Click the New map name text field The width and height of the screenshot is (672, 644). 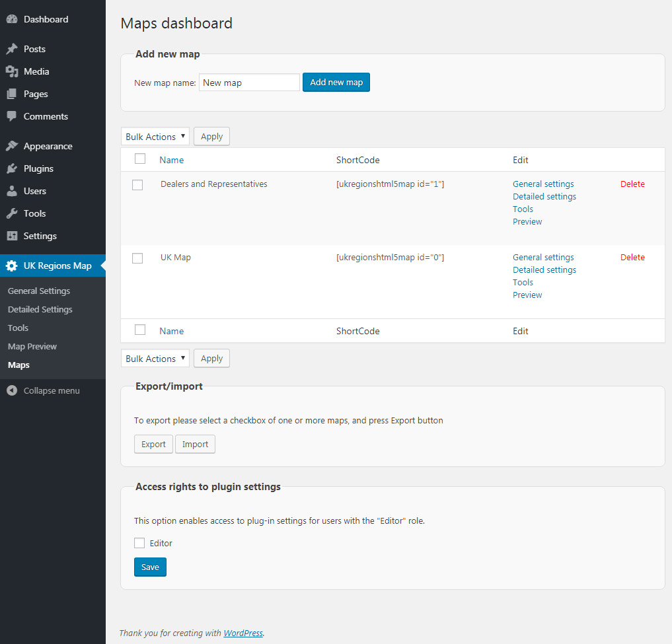[x=249, y=83]
